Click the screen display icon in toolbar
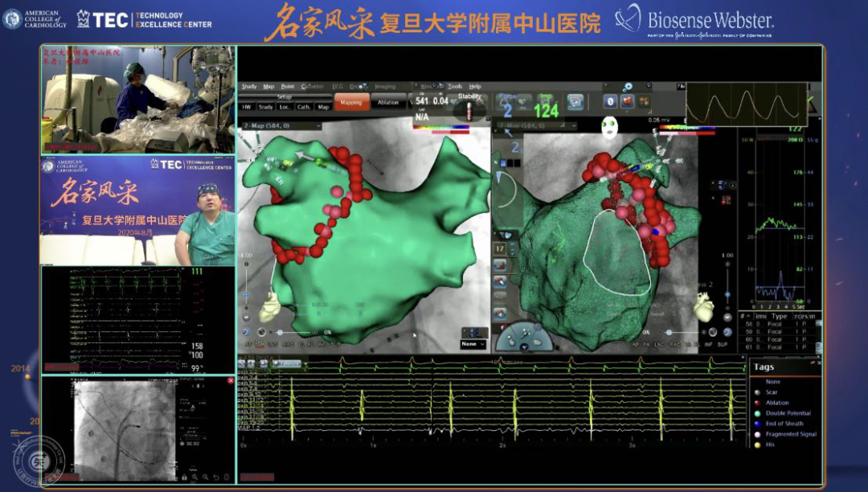 coord(575,101)
